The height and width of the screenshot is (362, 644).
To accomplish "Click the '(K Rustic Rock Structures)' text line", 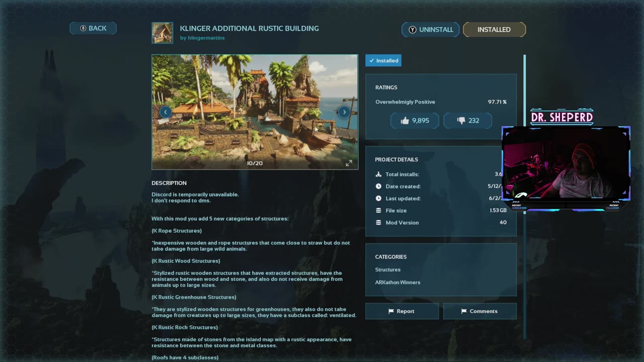I will [185, 327].
